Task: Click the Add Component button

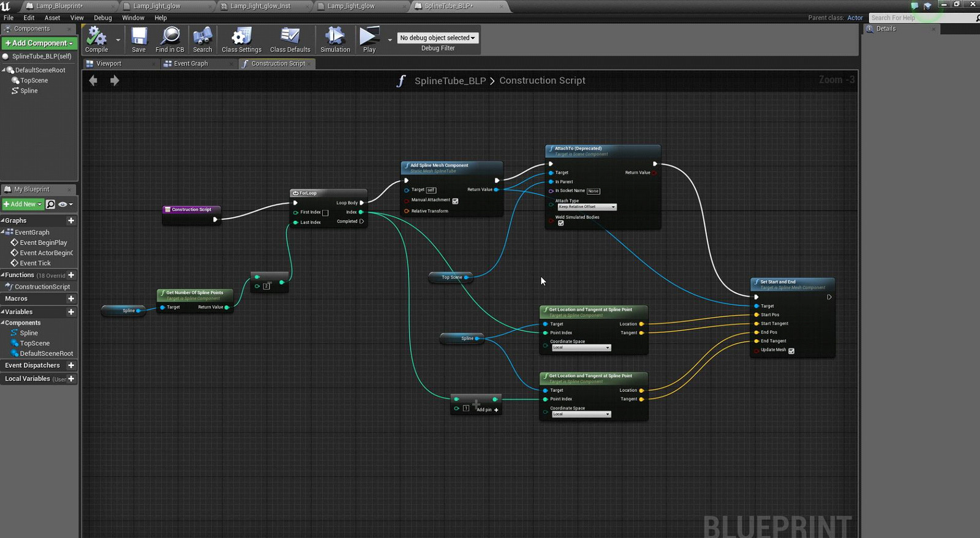Action: [39, 43]
